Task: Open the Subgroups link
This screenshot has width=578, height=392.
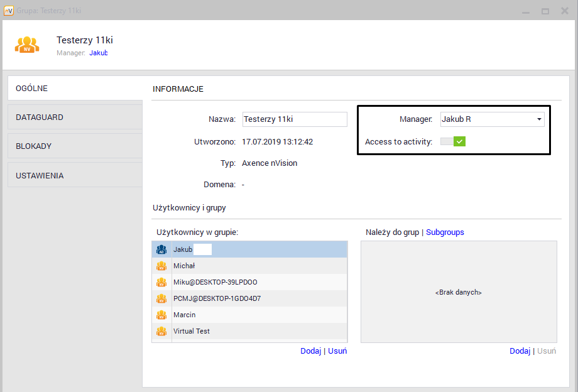Action: point(445,232)
